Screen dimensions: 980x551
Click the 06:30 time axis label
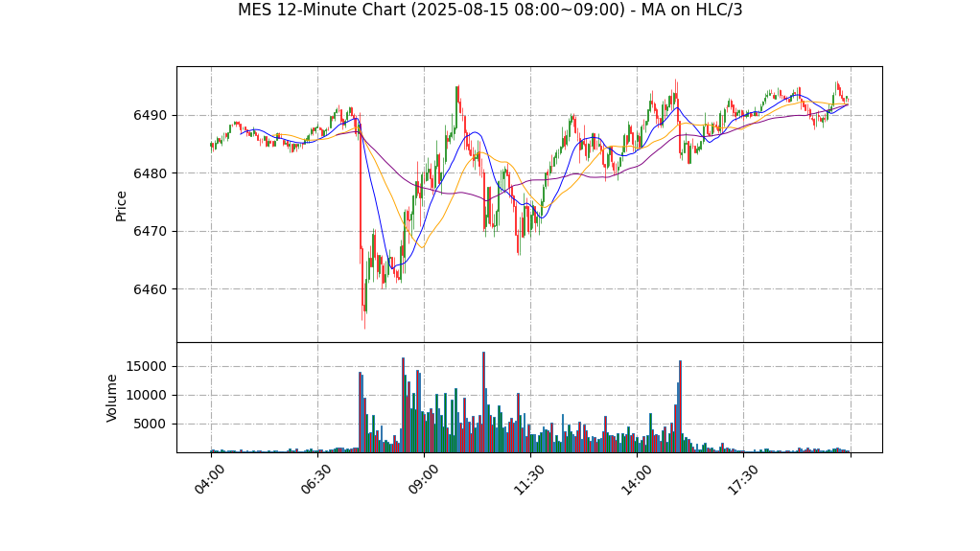tap(316, 480)
